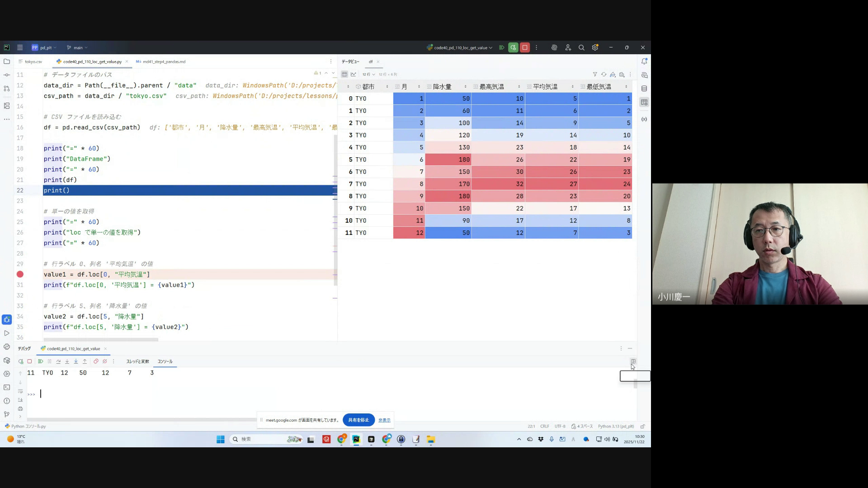Switch data view to chart mode

click(354, 75)
